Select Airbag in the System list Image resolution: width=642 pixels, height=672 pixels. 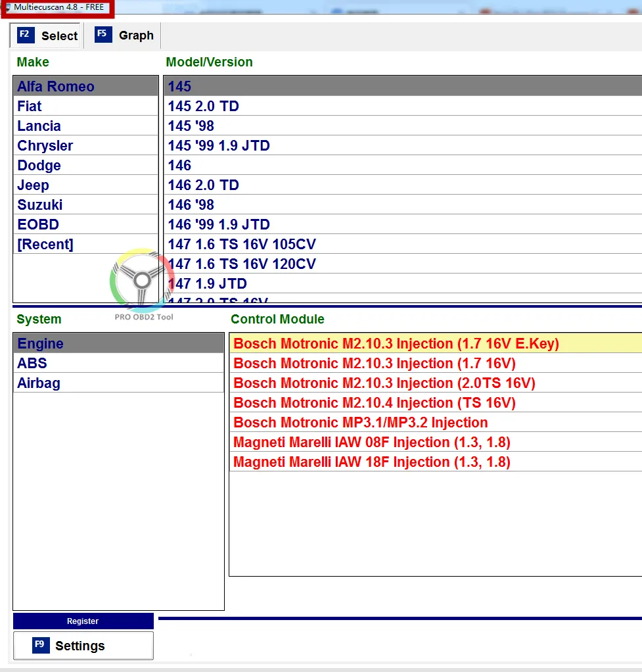pyautogui.click(x=119, y=383)
